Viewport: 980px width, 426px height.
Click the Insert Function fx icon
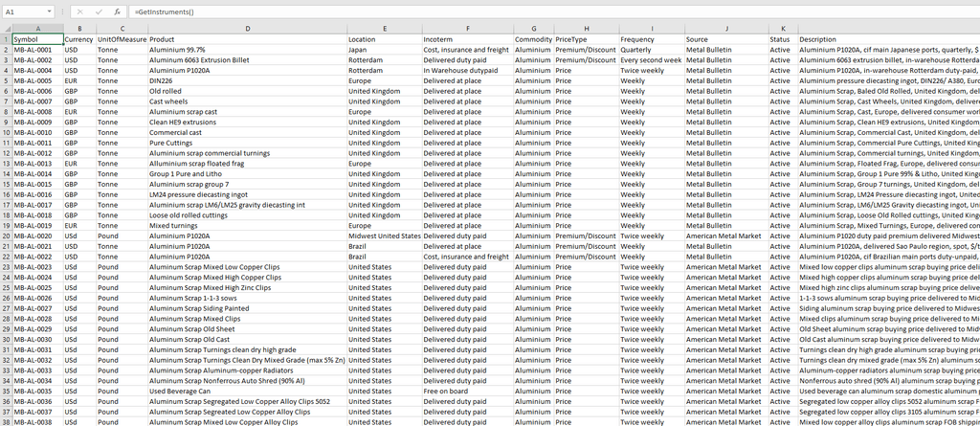(117, 11)
